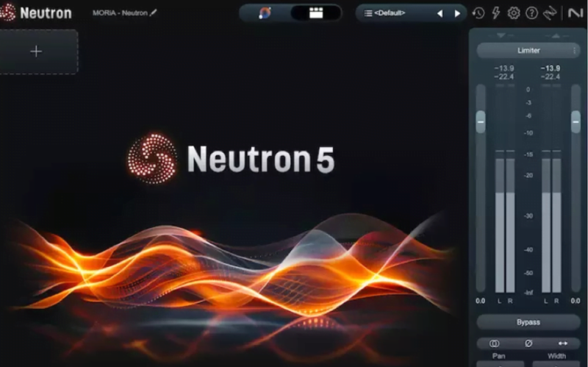
Task: Open the Limiter three-dot options menu
Action: tap(574, 50)
